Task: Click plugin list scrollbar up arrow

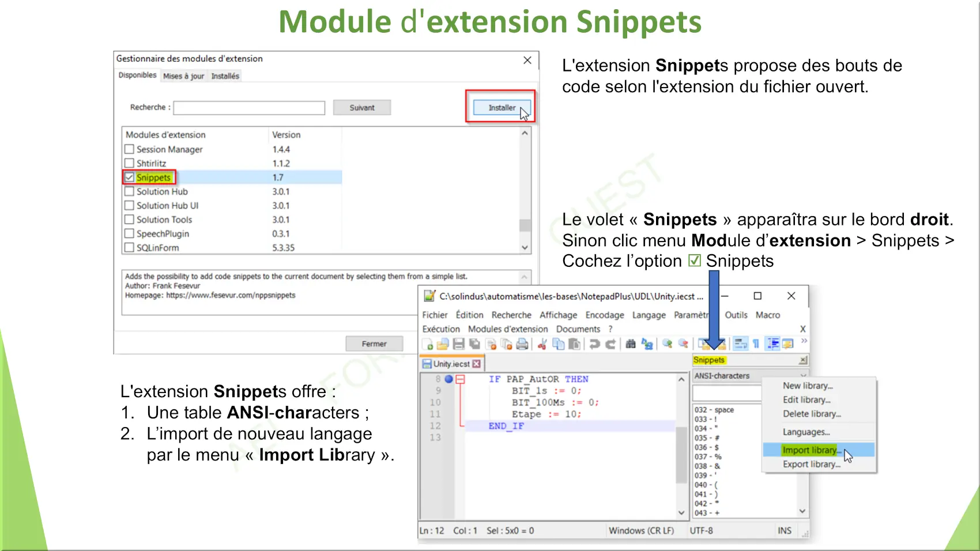Action: point(525,133)
